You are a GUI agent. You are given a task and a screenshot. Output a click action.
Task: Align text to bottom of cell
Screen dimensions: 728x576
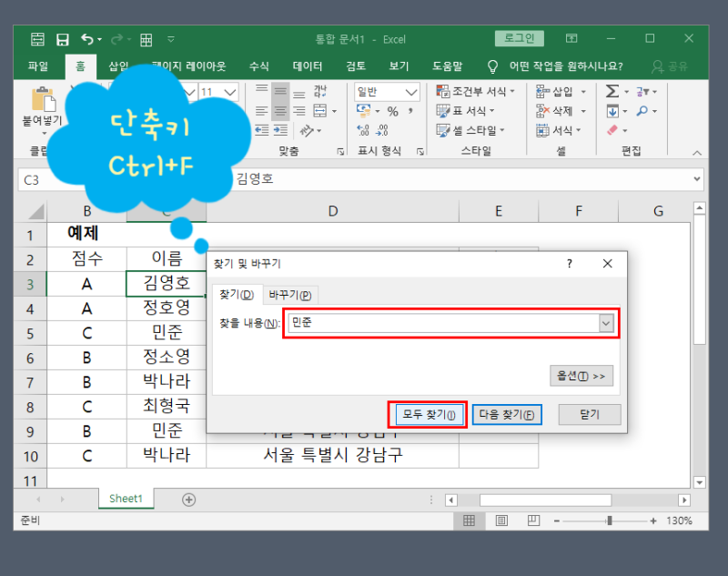299,95
